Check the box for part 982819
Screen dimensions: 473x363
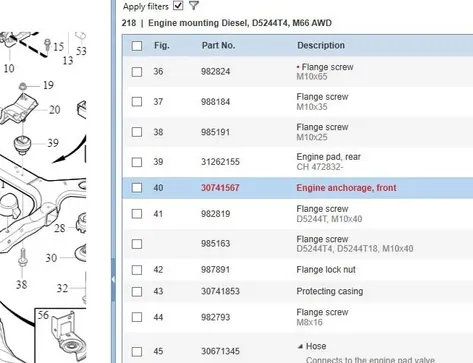[137, 214]
